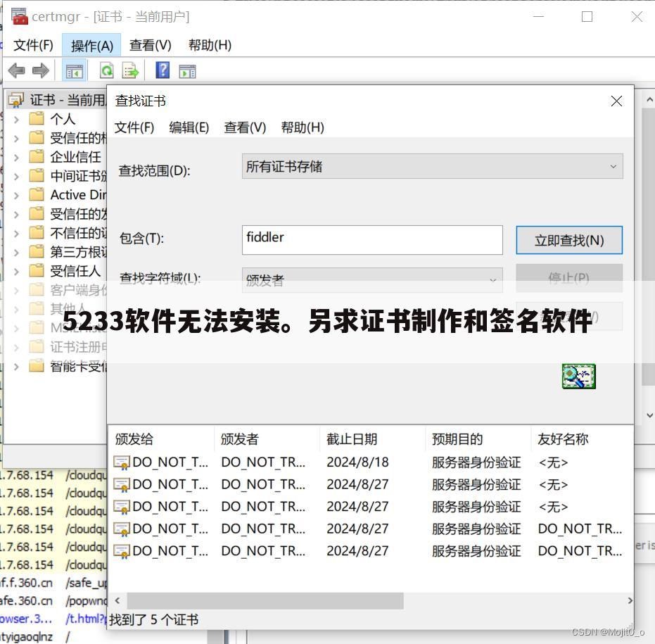Select the 个人 folder icon in tree
This screenshot has height=644, width=655.
coord(37,119)
